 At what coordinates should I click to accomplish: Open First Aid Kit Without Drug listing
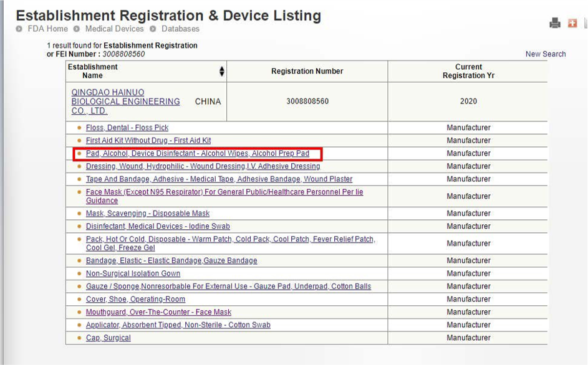point(148,141)
